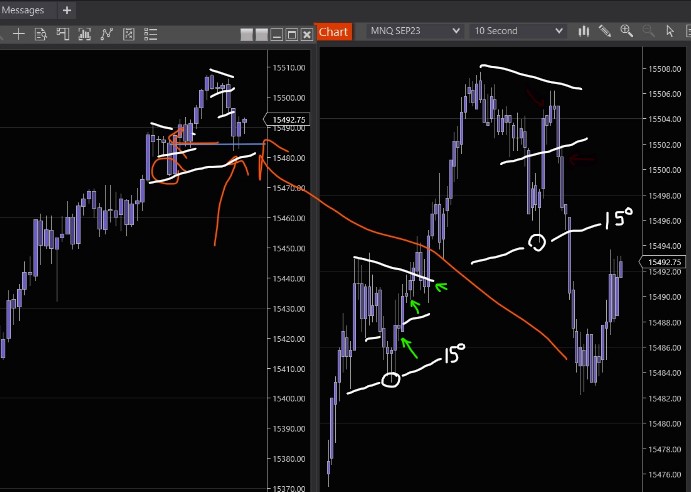Image resolution: width=691 pixels, height=492 pixels.
Task: Click the 15490.00 label on right price axis
Action: 664,297
